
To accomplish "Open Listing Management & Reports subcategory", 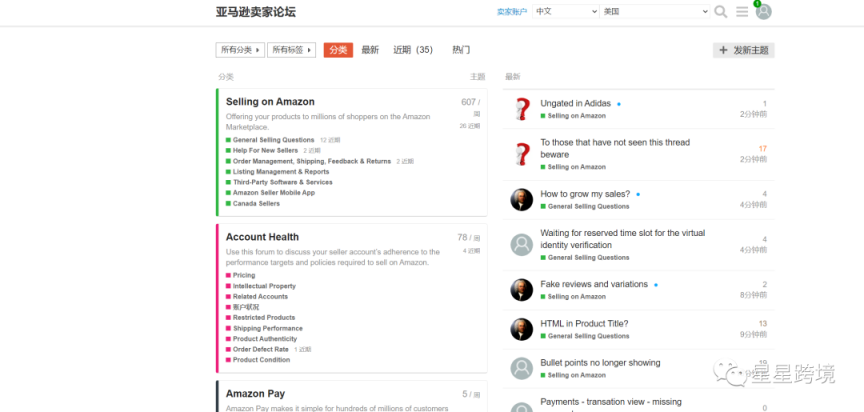I will (x=281, y=172).
